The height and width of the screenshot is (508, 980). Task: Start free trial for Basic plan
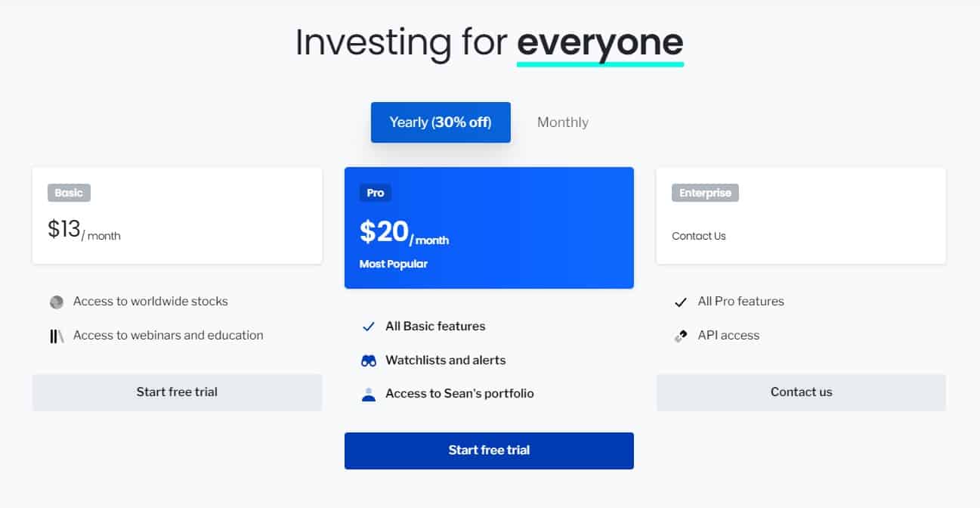tap(177, 392)
